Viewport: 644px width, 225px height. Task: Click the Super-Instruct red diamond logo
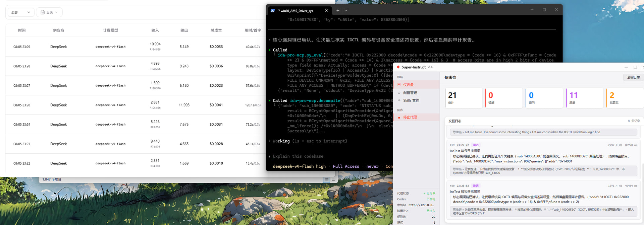[398, 67]
